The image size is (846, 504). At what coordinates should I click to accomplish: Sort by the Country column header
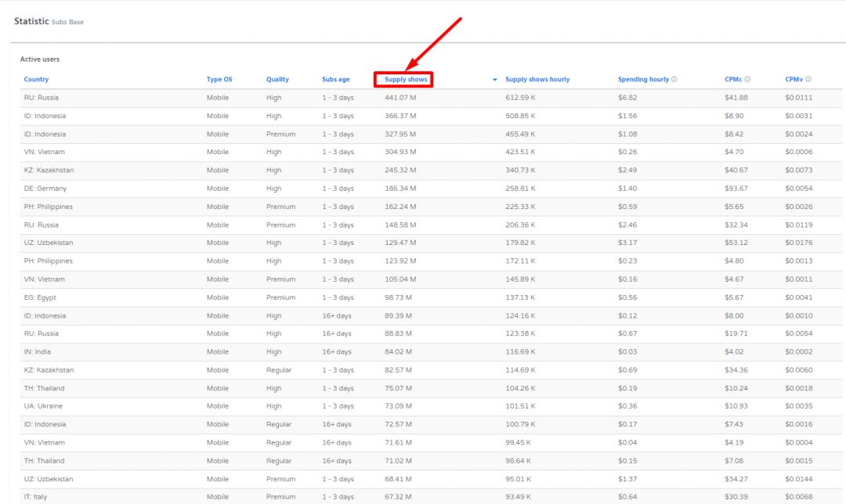(36, 79)
